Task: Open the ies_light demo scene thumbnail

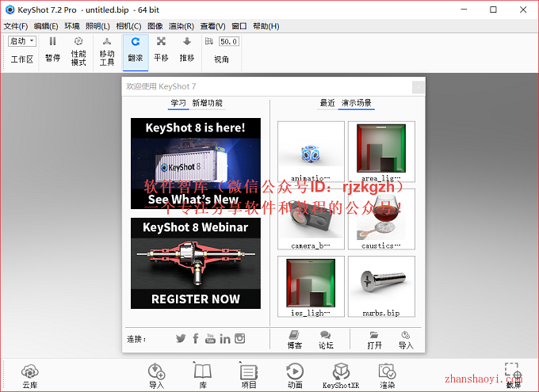Action: [311, 286]
